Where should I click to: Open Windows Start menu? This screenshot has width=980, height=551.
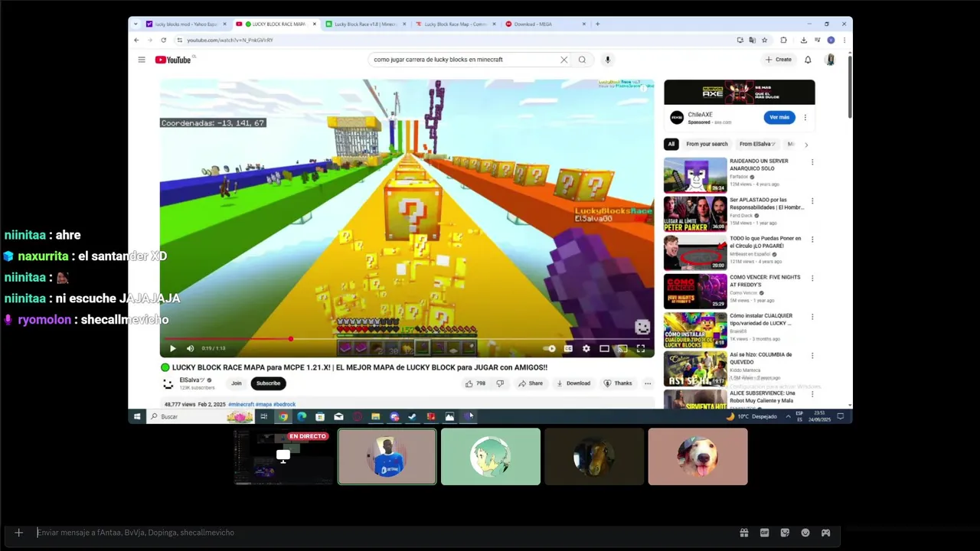[137, 416]
